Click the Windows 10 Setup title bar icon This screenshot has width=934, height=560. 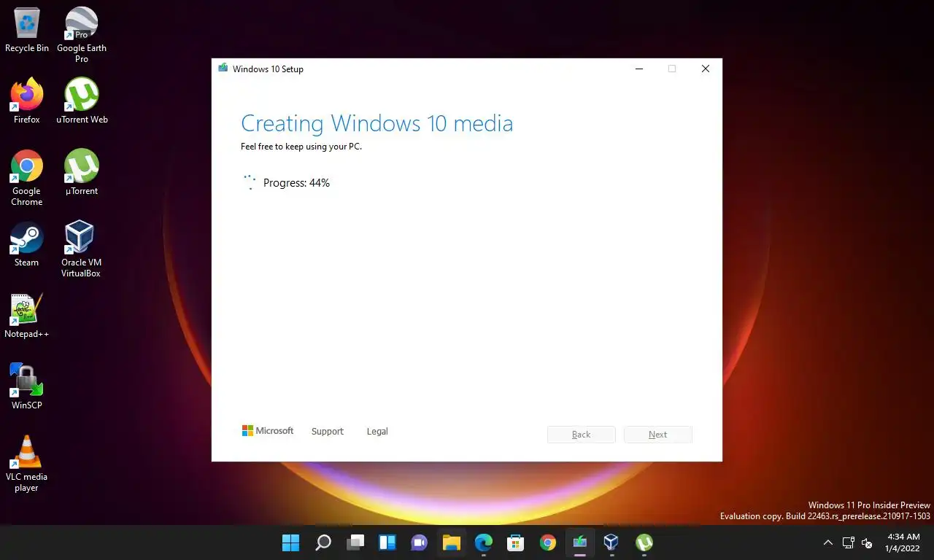223,69
